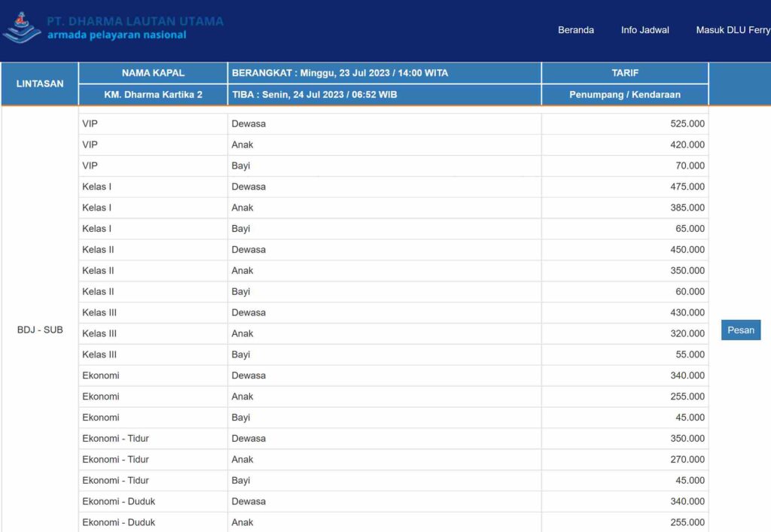This screenshot has width=771, height=532.
Task: Select the Ekonomi - Tidur Dewasa price 350.000
Action: pos(687,439)
